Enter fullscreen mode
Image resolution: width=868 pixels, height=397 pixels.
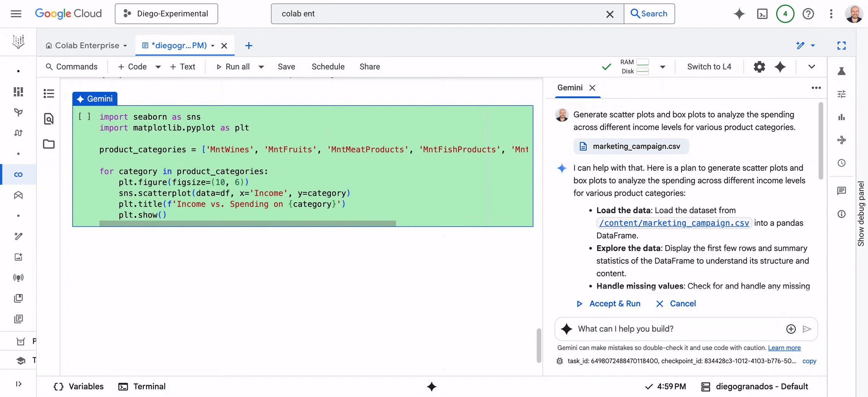coord(841,46)
